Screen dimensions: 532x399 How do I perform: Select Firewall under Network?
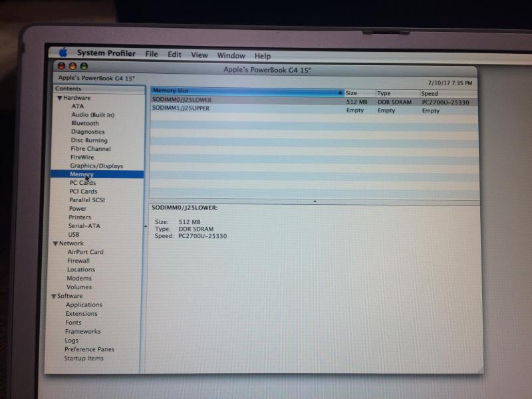(78, 261)
